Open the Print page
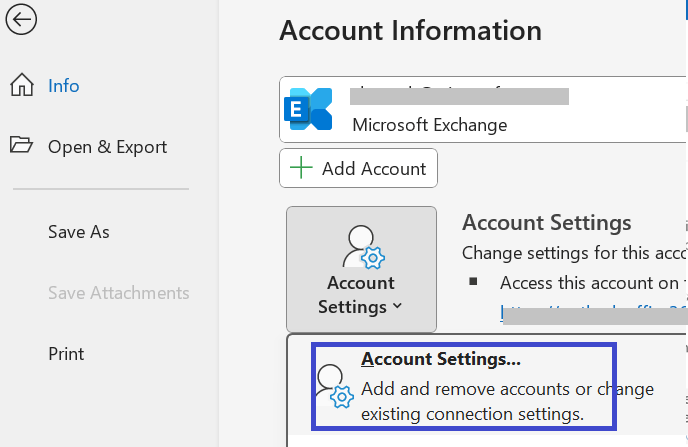 point(66,354)
